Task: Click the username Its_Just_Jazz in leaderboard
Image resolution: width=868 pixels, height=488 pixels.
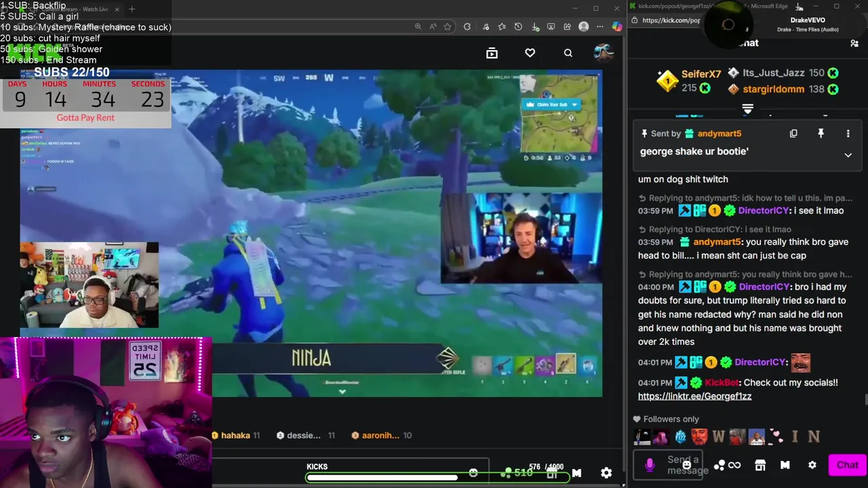Action: coord(773,73)
